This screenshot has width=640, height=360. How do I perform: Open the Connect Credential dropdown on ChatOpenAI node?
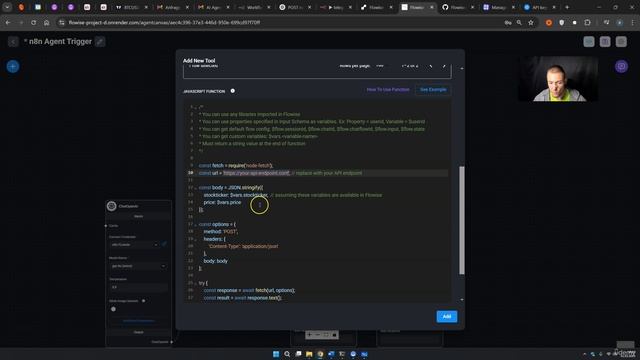tap(134, 244)
